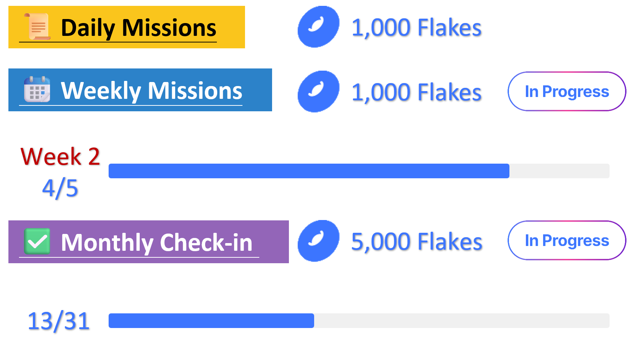Open the Daily Missions heading
644x354 pixels.
(x=138, y=28)
